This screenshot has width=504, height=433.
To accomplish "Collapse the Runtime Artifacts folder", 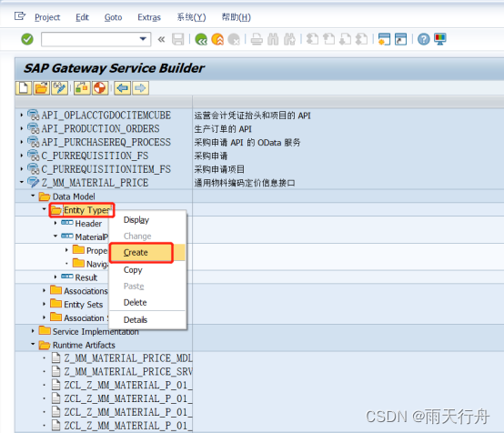I will 33,344.
